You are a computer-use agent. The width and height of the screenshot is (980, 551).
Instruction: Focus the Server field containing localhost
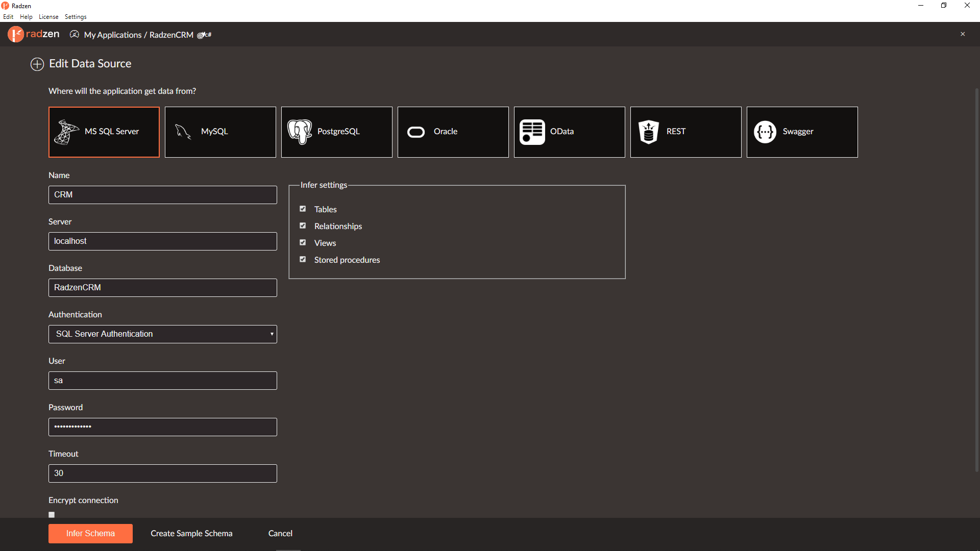pos(163,241)
